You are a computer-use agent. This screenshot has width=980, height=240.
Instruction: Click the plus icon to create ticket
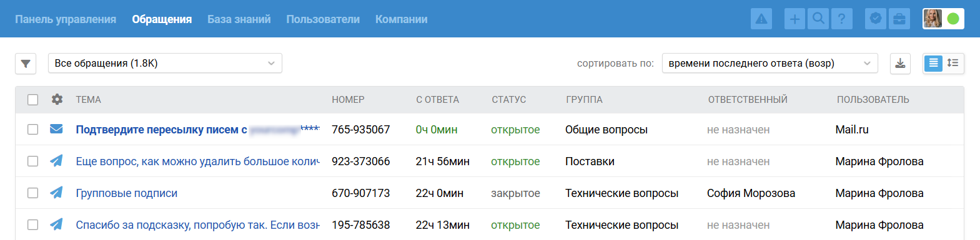[794, 19]
